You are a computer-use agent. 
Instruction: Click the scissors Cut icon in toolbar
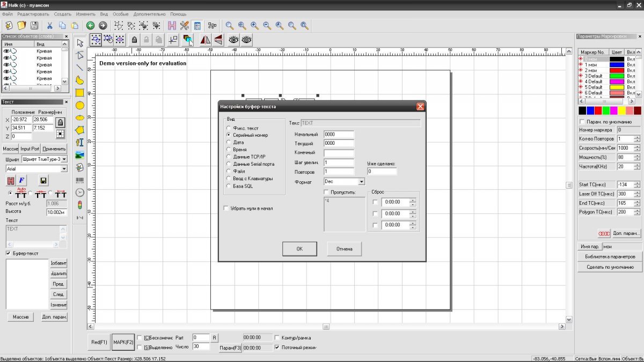click(x=49, y=25)
